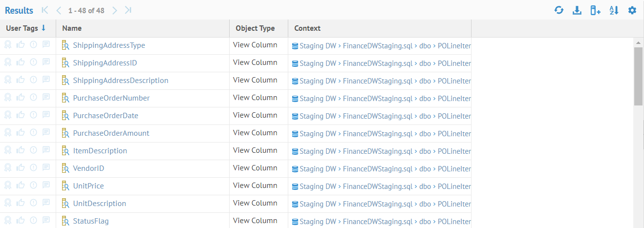Open the PurchaseOrderAmount column link
The width and height of the screenshot is (644, 228).
(x=111, y=133)
